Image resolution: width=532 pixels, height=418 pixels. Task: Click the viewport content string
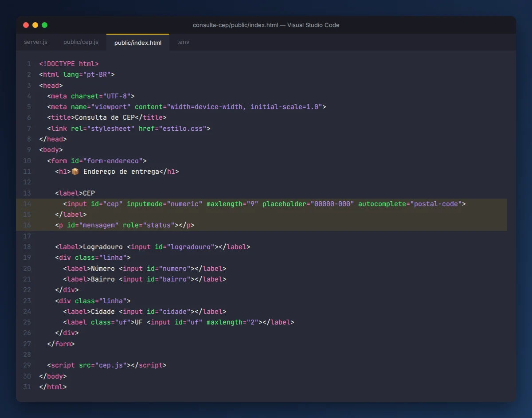(x=244, y=107)
